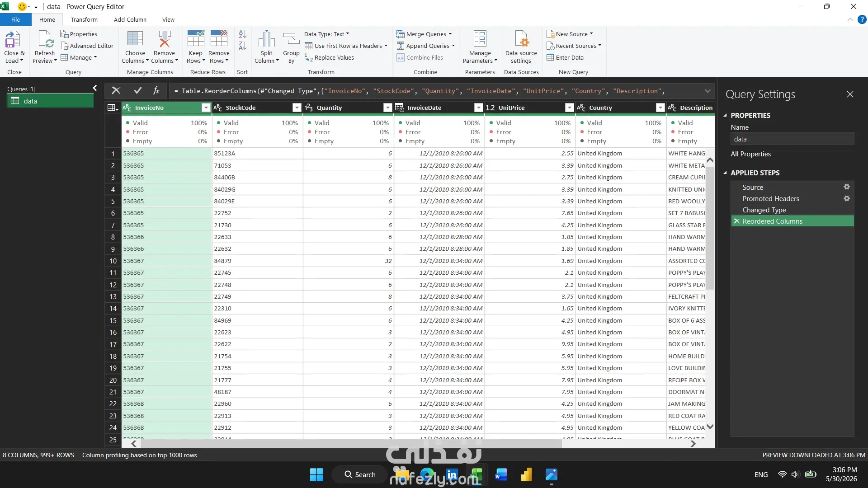Switch to the Transform tab
868x488 pixels.
tap(84, 19)
